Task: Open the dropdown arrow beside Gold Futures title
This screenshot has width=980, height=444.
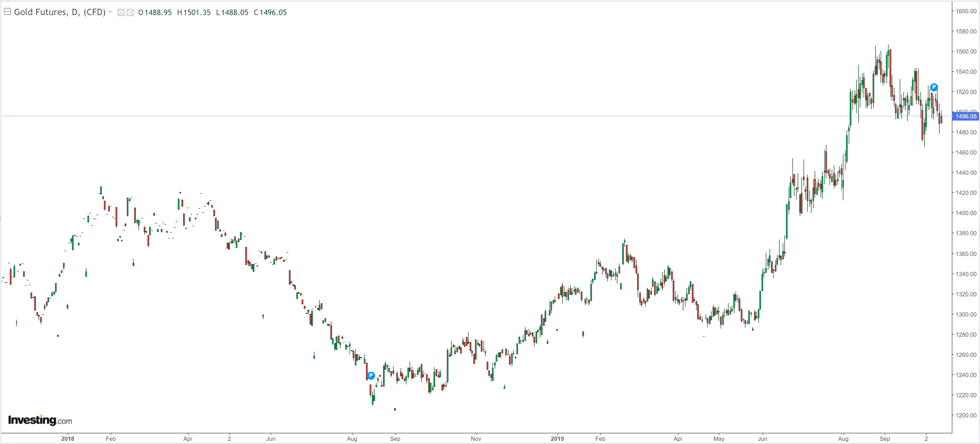Action: [110, 12]
